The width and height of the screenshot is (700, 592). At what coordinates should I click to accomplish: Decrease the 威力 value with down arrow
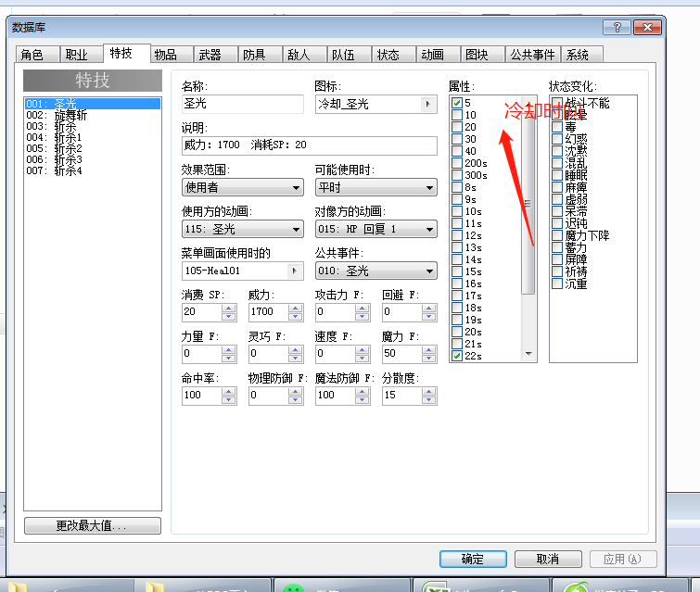(x=295, y=316)
